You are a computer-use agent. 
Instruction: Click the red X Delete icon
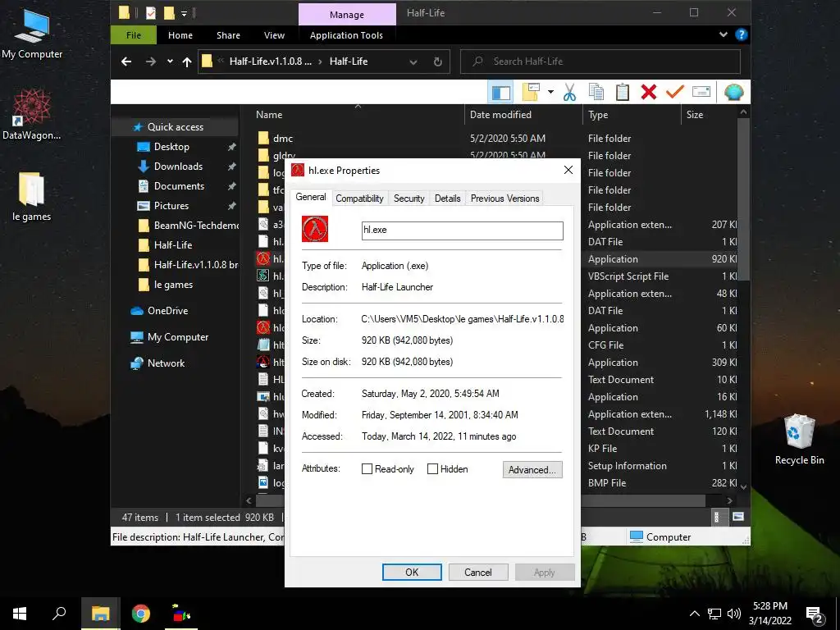[x=648, y=92]
